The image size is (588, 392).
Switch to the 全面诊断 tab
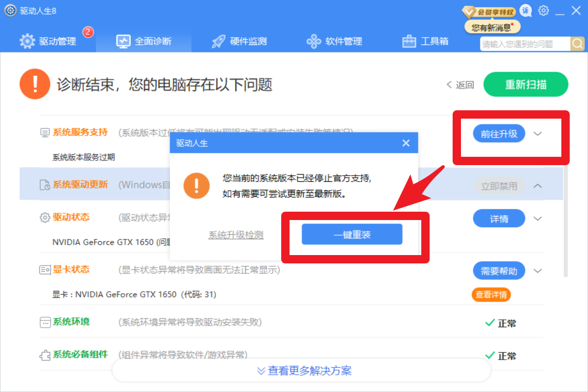point(144,41)
